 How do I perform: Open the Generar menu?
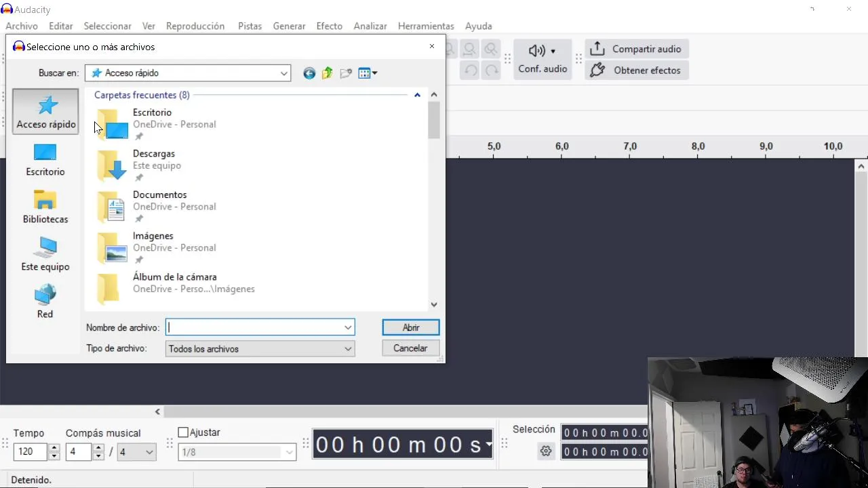[x=289, y=26]
